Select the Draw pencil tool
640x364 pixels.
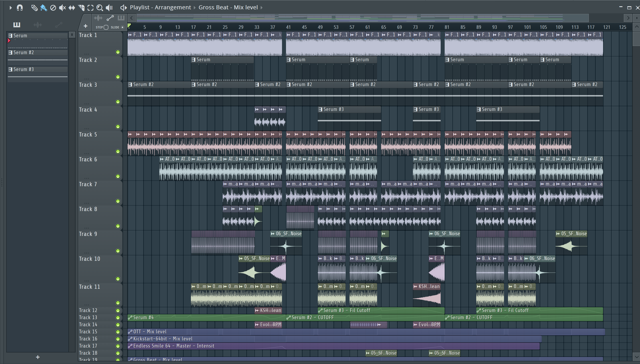pyautogui.click(x=34, y=8)
